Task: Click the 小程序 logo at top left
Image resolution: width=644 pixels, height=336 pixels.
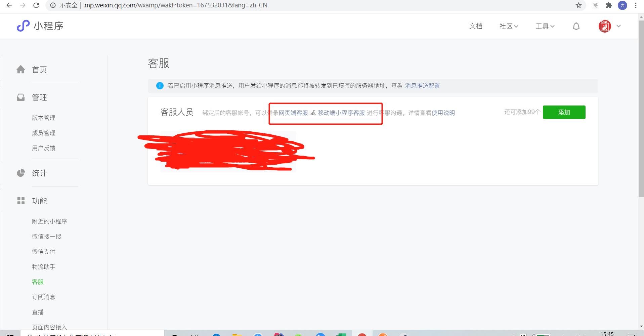Action: click(40, 26)
